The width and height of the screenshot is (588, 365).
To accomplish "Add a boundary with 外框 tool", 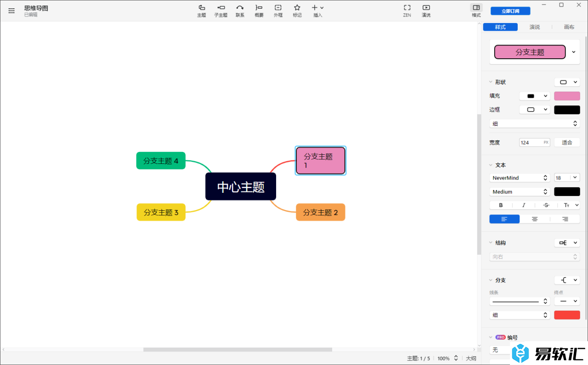I will click(278, 11).
